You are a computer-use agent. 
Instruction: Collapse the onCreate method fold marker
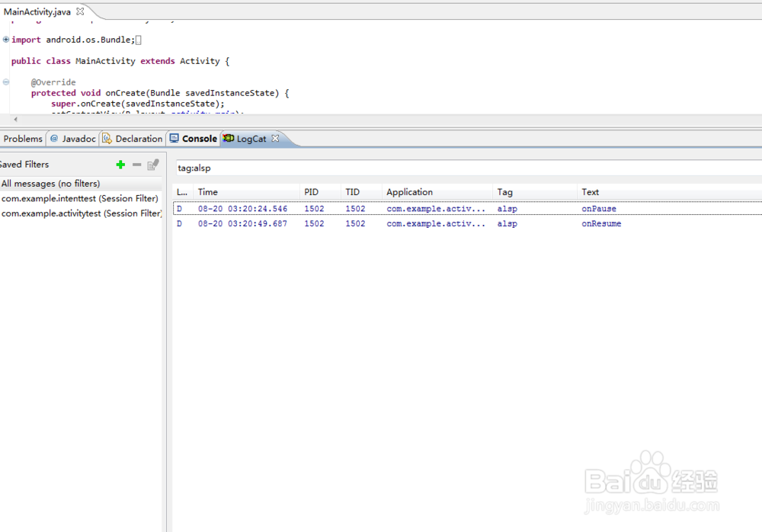click(6, 82)
